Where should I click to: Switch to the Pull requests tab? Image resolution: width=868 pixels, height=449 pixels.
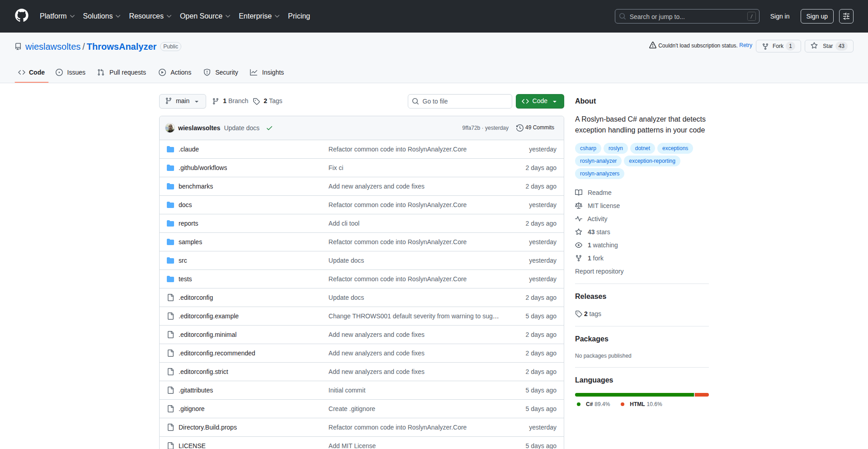(122, 72)
